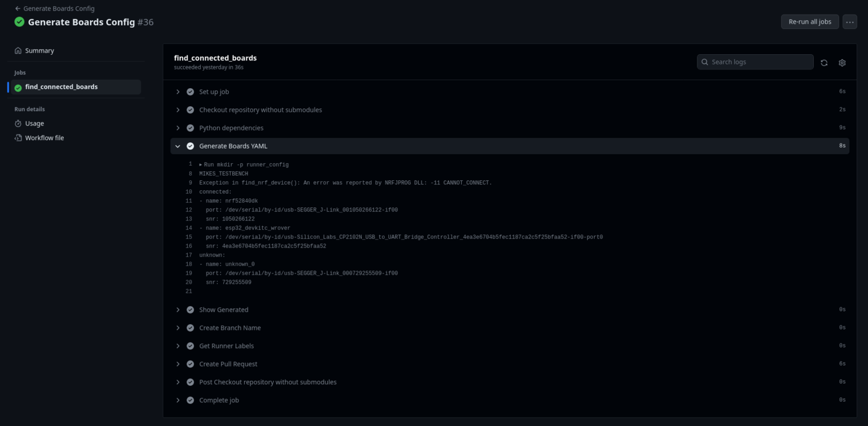Expand the Get Runner Labels step
This screenshot has width=868, height=426.
click(x=178, y=346)
